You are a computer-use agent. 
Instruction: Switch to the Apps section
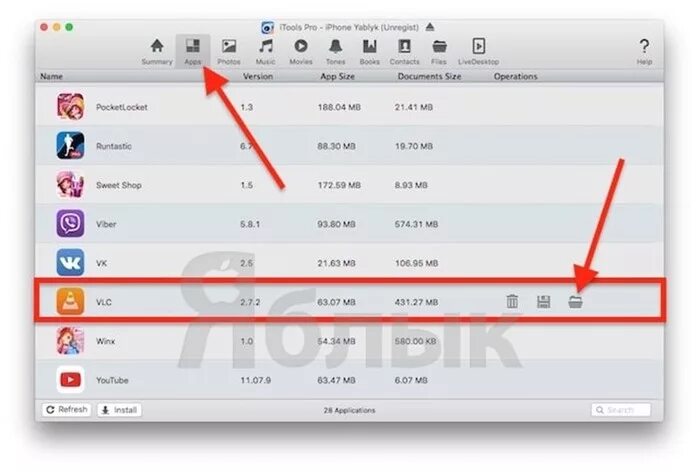(x=193, y=52)
